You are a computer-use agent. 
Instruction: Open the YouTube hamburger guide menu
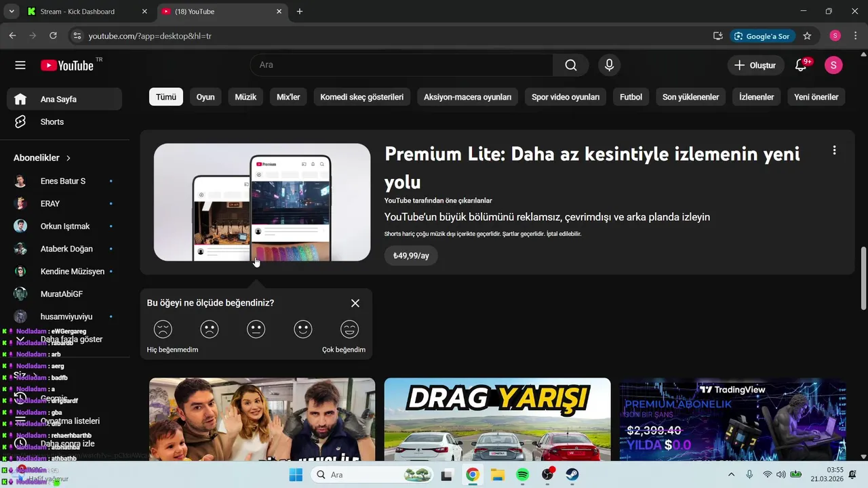pos(20,65)
